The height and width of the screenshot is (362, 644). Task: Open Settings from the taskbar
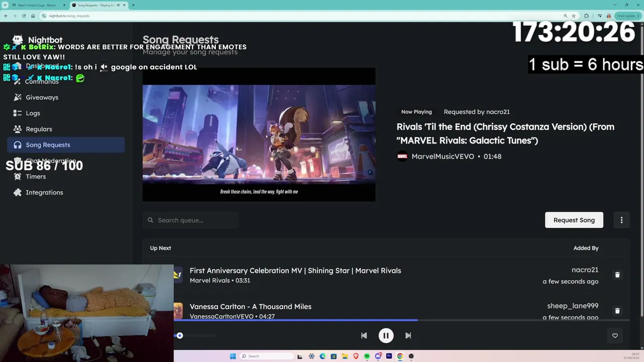pos(311,356)
